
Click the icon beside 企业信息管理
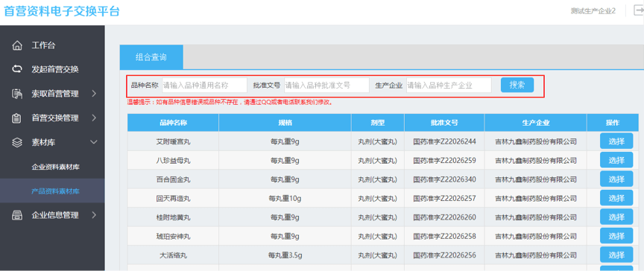(x=17, y=215)
